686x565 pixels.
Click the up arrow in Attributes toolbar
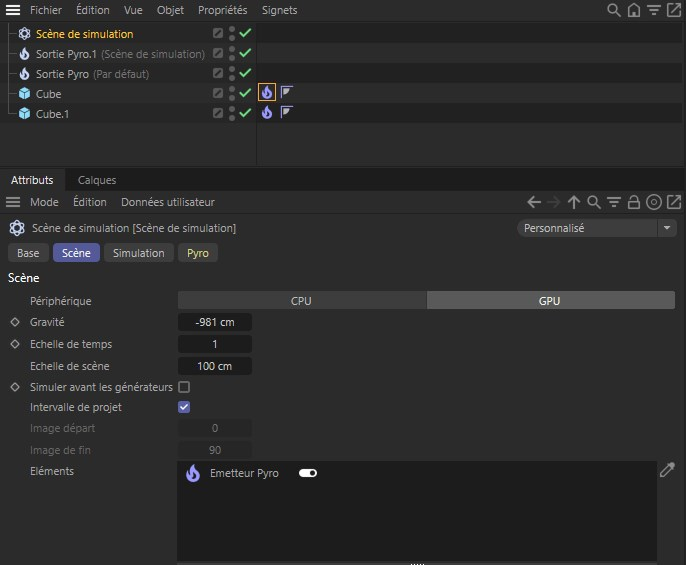(x=574, y=202)
